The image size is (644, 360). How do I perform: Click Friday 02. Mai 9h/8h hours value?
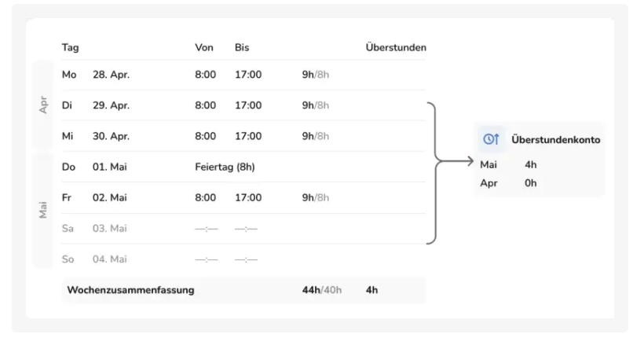pyautogui.click(x=316, y=197)
